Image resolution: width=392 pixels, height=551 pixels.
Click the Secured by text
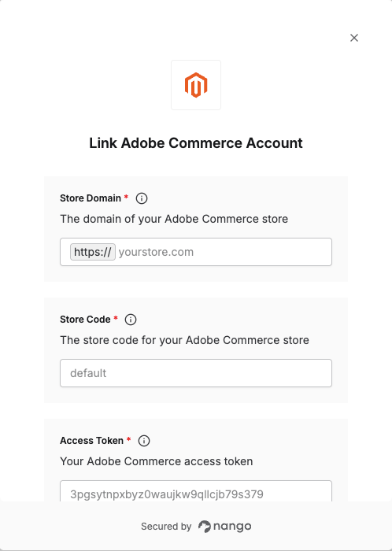[166, 527]
